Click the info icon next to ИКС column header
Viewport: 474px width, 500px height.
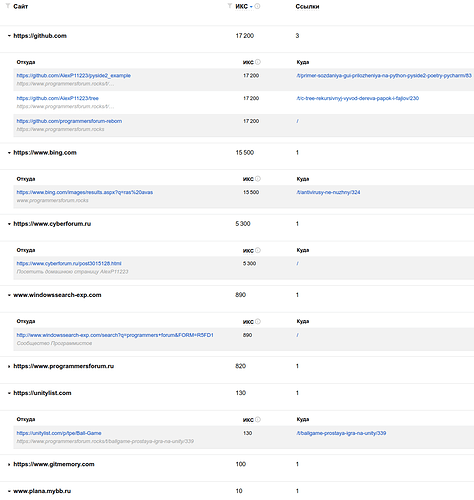pyautogui.click(x=258, y=6)
